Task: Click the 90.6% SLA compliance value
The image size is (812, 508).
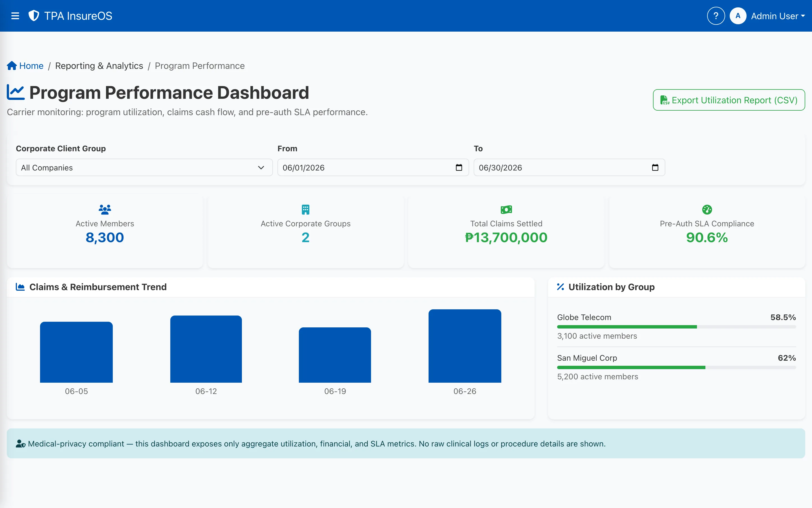Action: pos(707,238)
